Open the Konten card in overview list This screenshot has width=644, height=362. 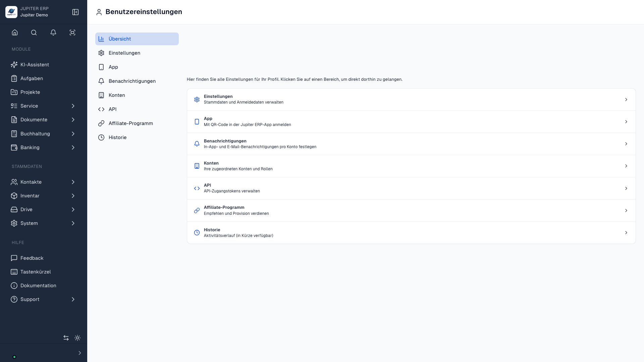[411, 166]
